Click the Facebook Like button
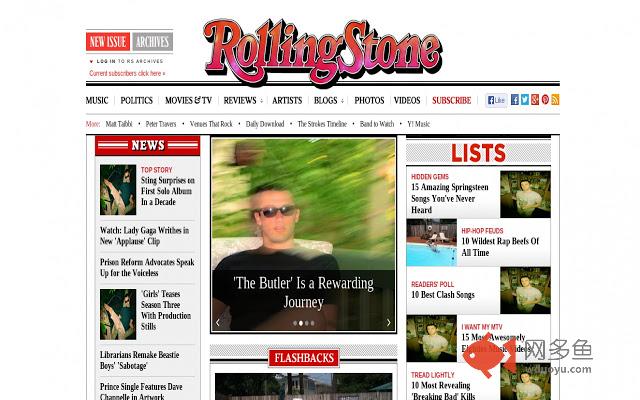640x400 pixels. coord(496,100)
